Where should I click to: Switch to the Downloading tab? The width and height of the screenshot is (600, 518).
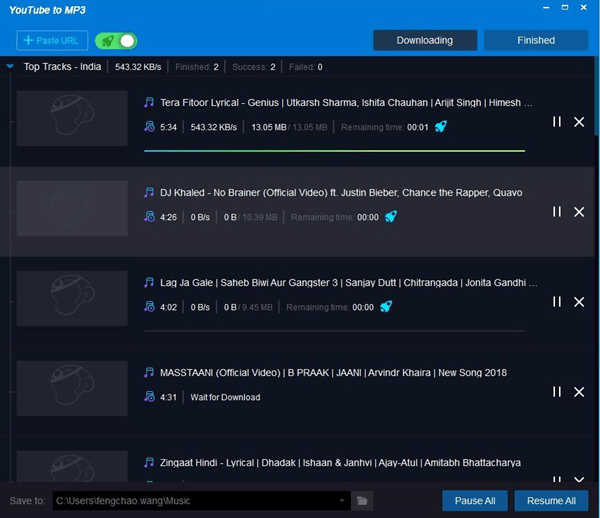[424, 40]
